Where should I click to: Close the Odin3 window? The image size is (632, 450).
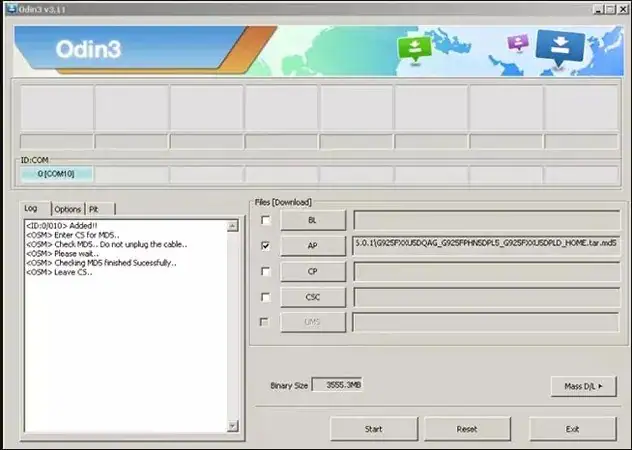tap(622, 9)
